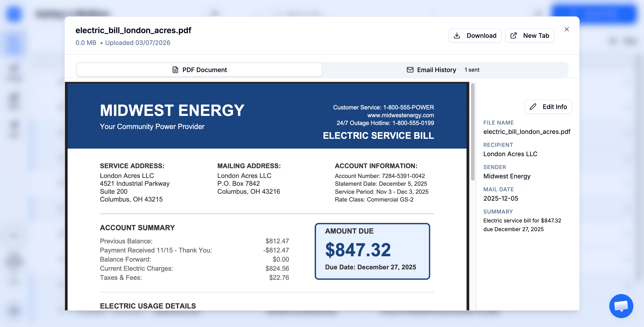Click the www.midwestenergy.com link in the bill
644x327 pixels.
400,115
